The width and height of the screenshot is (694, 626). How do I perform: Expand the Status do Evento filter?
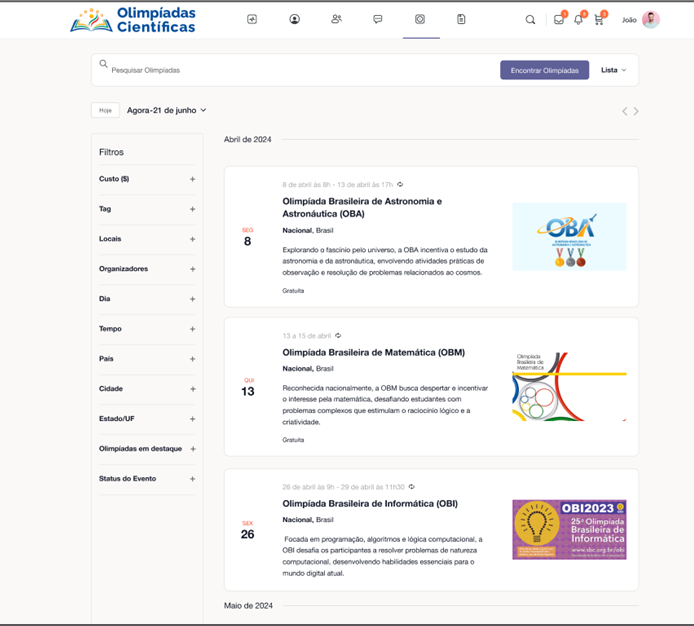147,479
